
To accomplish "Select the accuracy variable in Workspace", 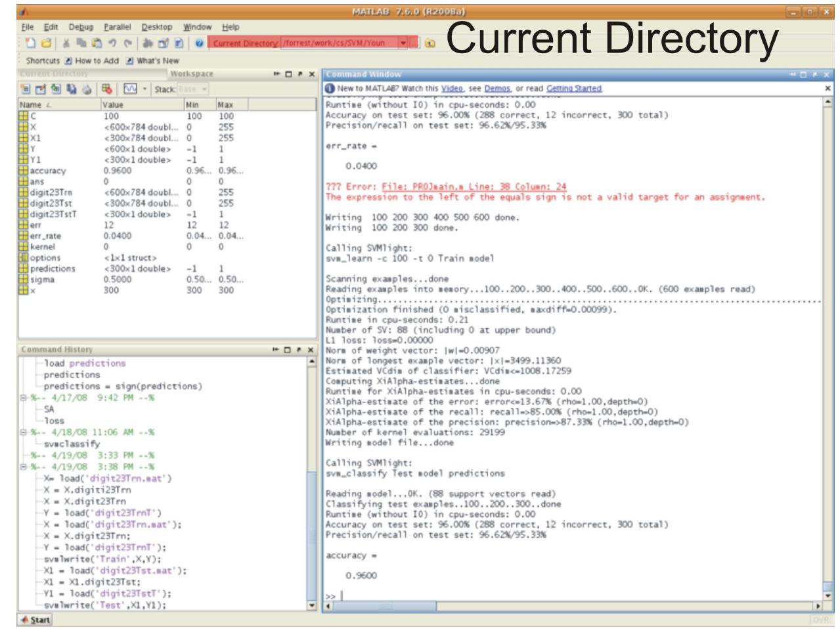I will 47,171.
